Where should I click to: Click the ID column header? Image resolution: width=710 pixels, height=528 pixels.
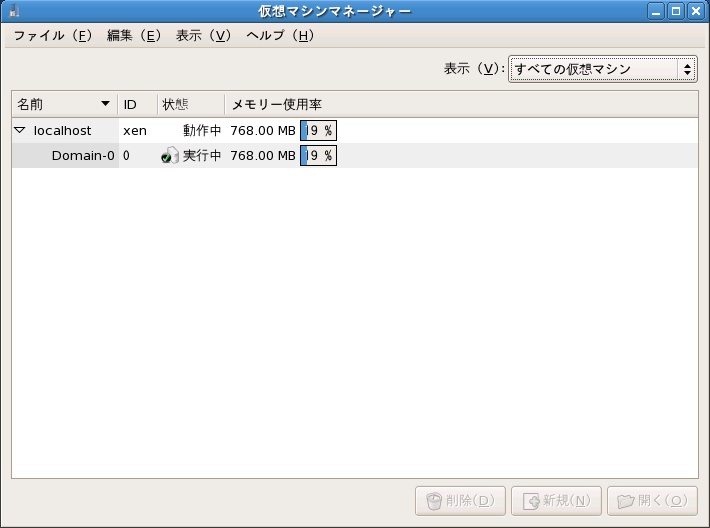pos(138,105)
